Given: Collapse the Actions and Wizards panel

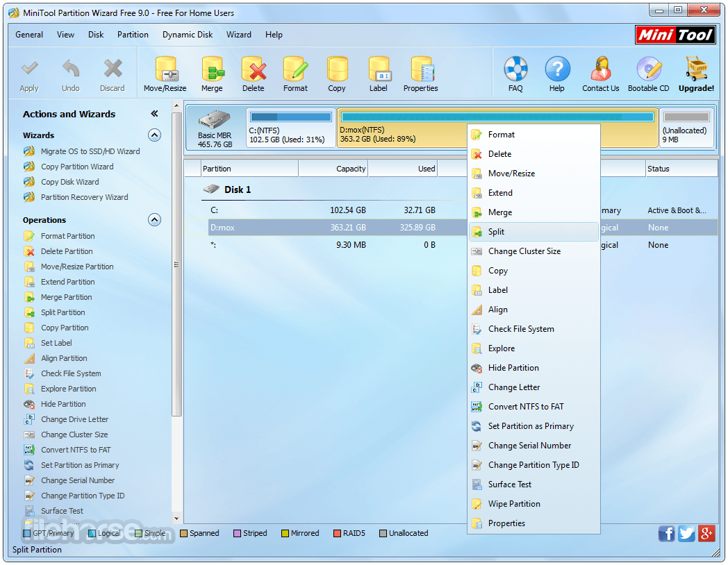Looking at the screenshot, I should pyautogui.click(x=154, y=114).
